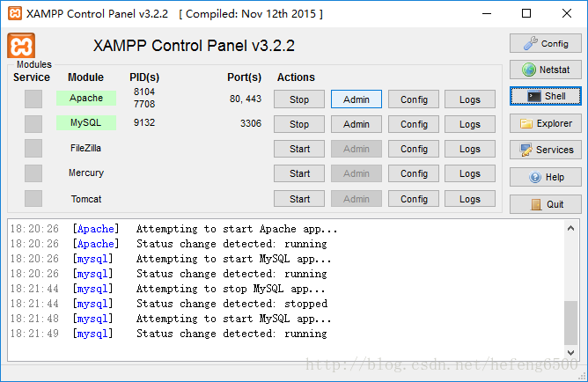This screenshot has width=588, height=382.
Task: View FileZilla Logs
Action: pos(470,149)
